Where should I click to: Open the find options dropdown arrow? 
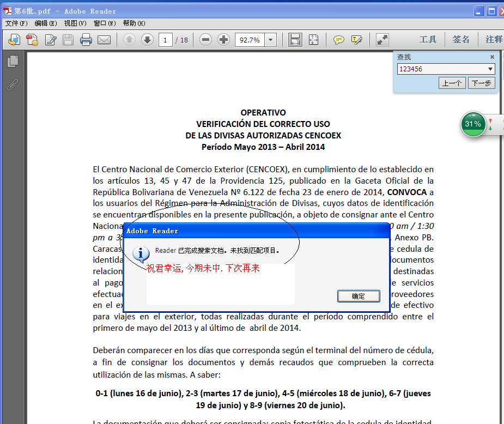pos(490,69)
